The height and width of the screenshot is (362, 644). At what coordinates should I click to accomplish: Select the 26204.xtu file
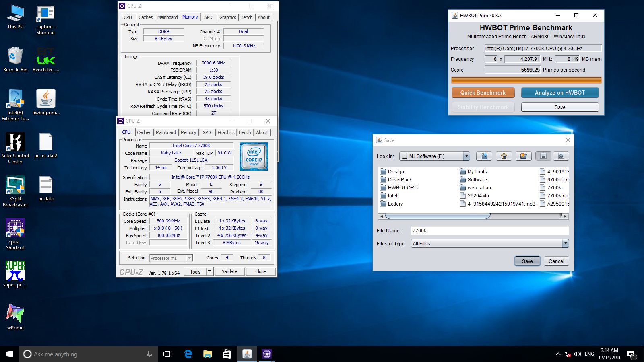pos(475,196)
